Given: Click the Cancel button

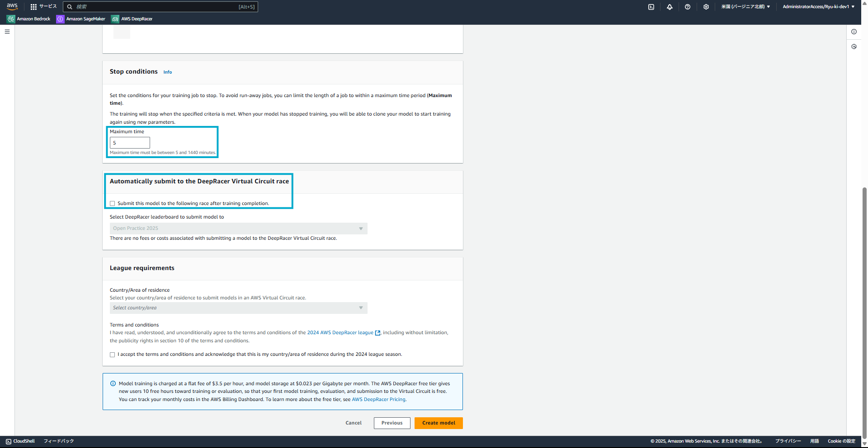Looking at the screenshot, I should pyautogui.click(x=354, y=423).
